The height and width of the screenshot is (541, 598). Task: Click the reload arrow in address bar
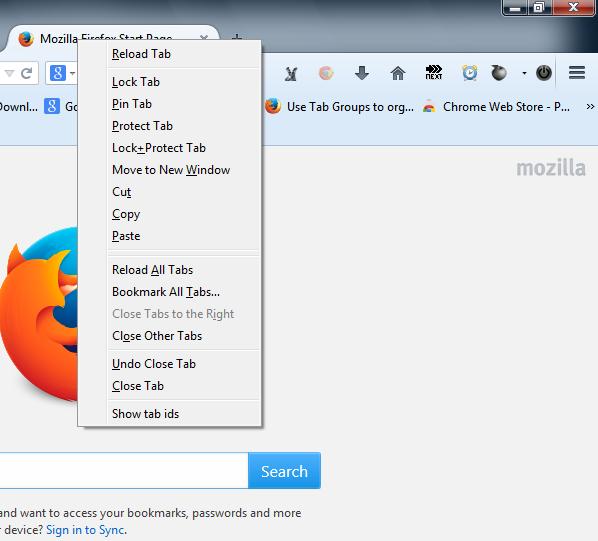pos(26,73)
